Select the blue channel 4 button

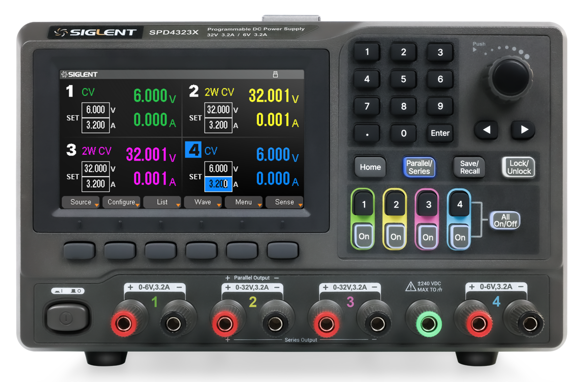[x=459, y=206]
